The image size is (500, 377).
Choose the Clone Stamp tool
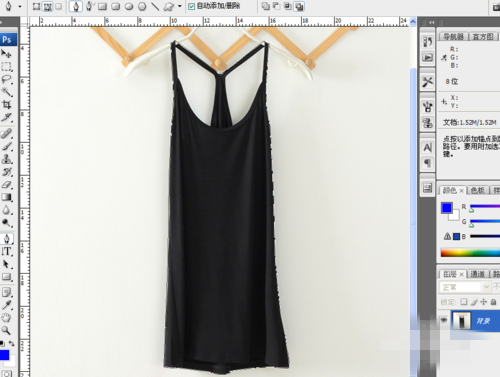tap(6, 159)
